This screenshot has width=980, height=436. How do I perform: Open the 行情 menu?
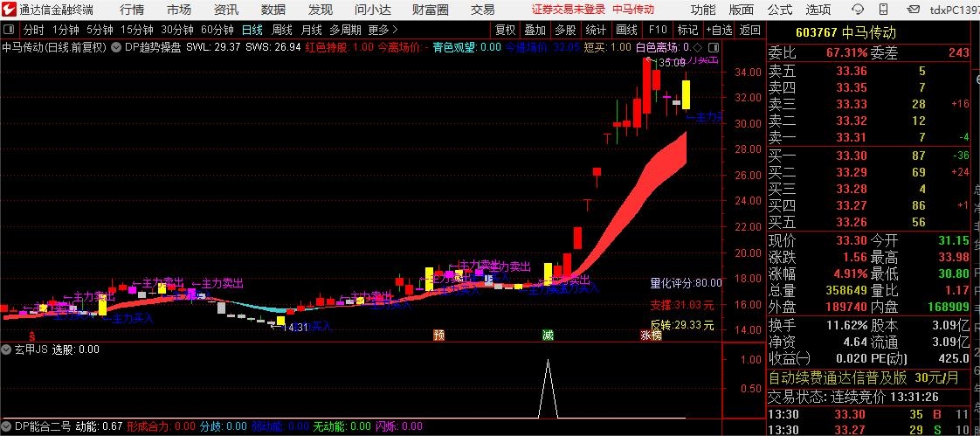132,10
